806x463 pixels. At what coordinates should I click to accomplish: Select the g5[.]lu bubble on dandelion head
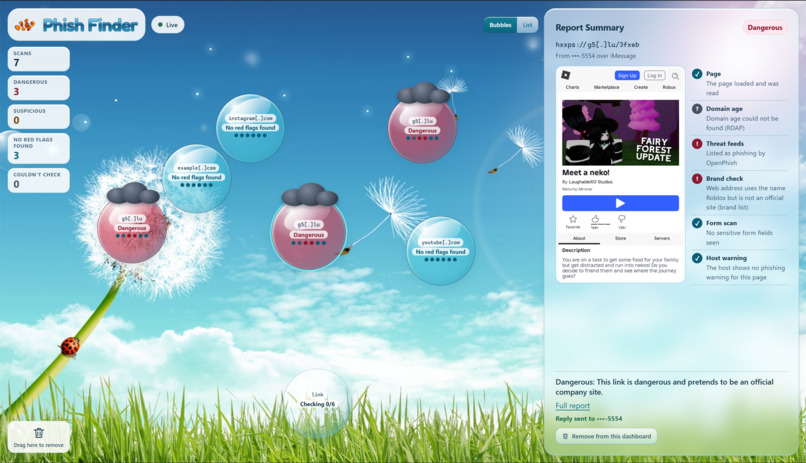point(132,230)
